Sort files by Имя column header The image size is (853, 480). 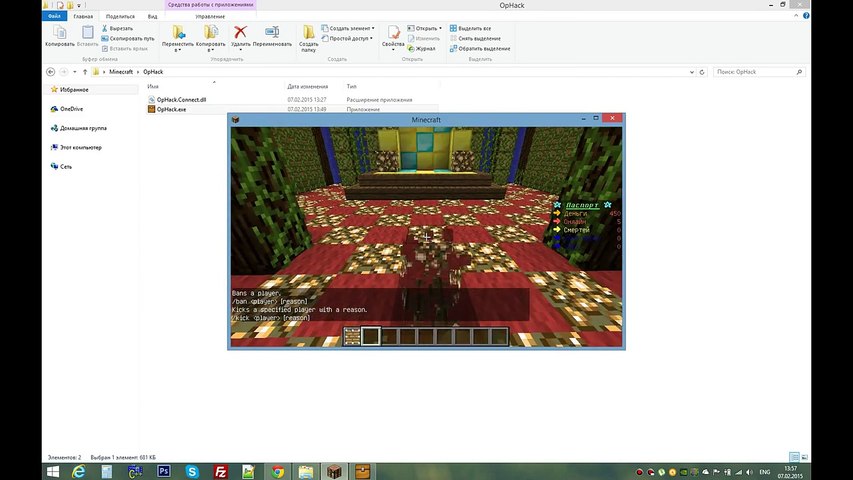[x=153, y=87]
